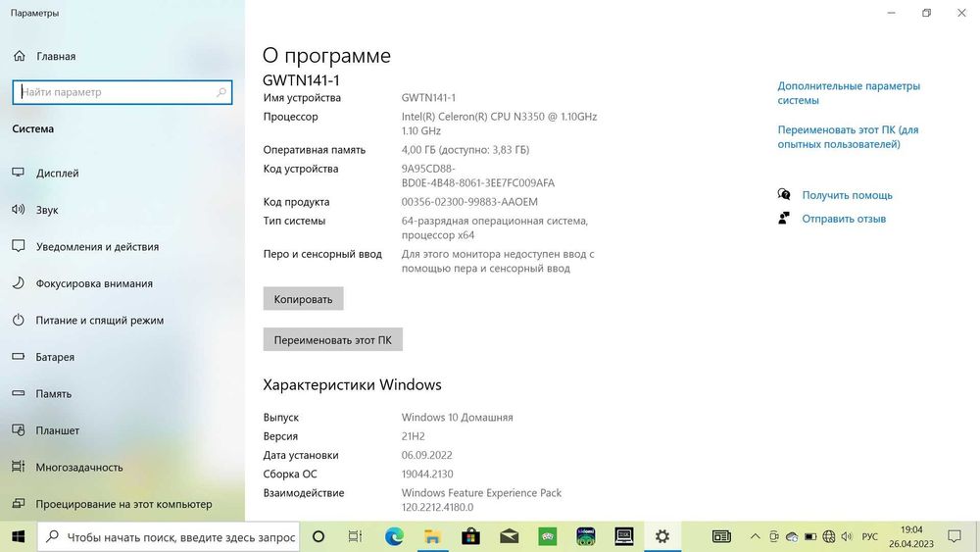The height and width of the screenshot is (552, 980).
Task: Open Cortana circle icon
Action: coord(318,536)
